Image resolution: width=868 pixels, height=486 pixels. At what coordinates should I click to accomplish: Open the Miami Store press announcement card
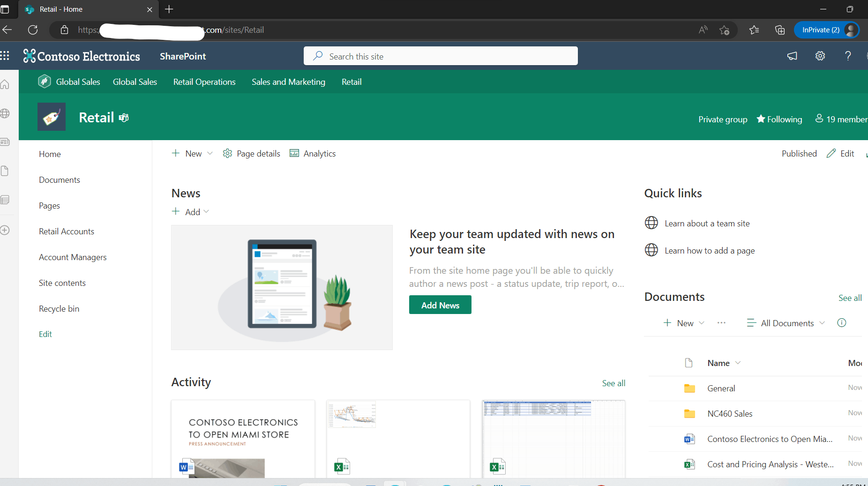(243, 439)
